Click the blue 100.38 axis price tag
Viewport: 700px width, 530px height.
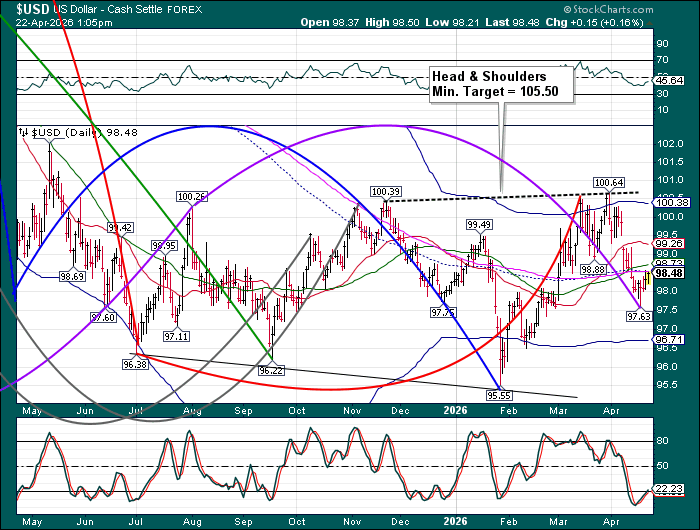pyautogui.click(x=668, y=203)
